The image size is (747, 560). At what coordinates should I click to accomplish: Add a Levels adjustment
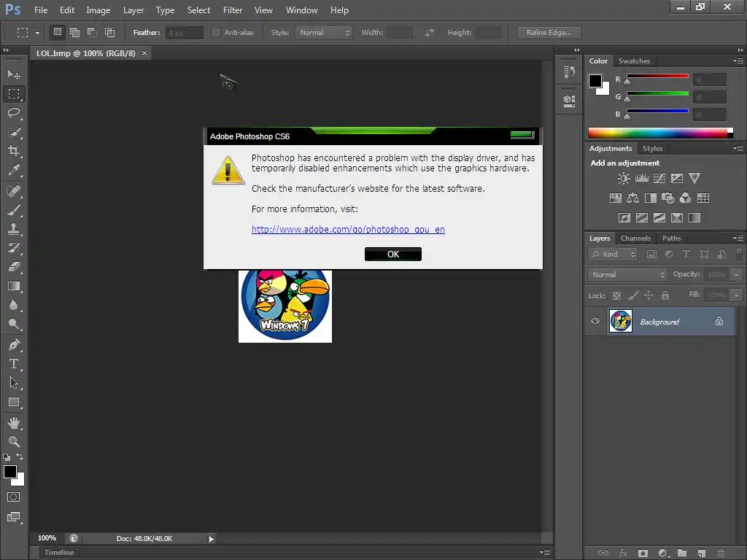pos(642,179)
